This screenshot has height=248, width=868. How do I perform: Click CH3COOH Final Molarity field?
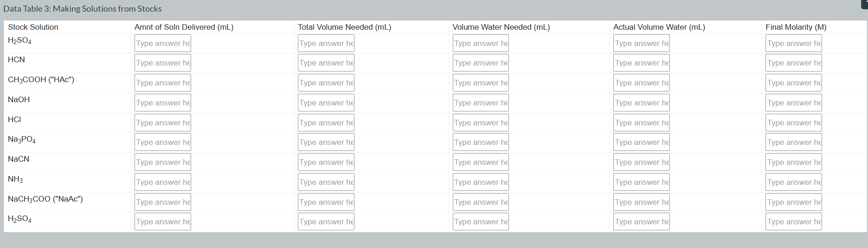793,83
